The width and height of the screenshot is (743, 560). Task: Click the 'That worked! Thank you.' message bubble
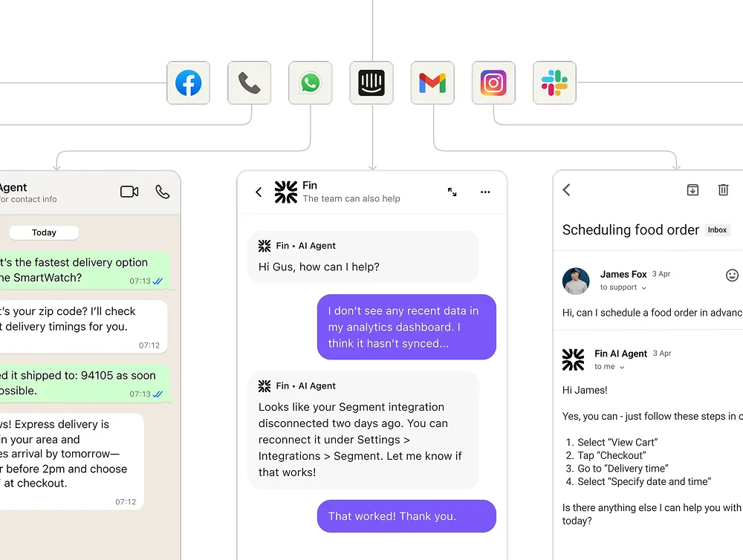[x=406, y=516]
